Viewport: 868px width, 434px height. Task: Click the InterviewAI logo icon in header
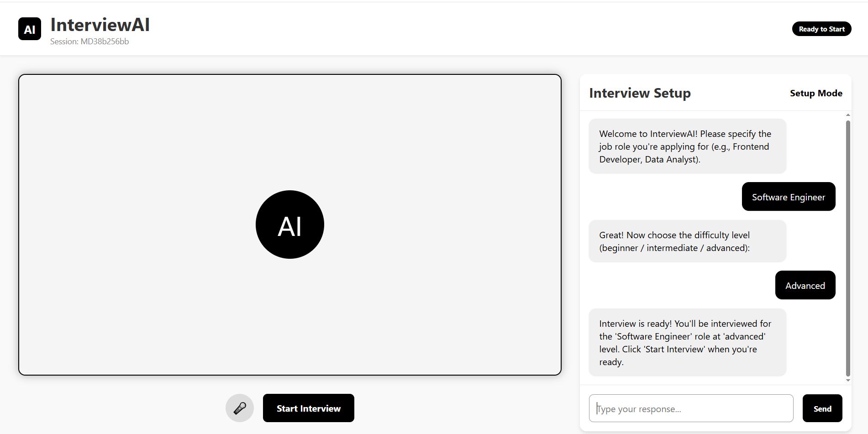[30, 29]
